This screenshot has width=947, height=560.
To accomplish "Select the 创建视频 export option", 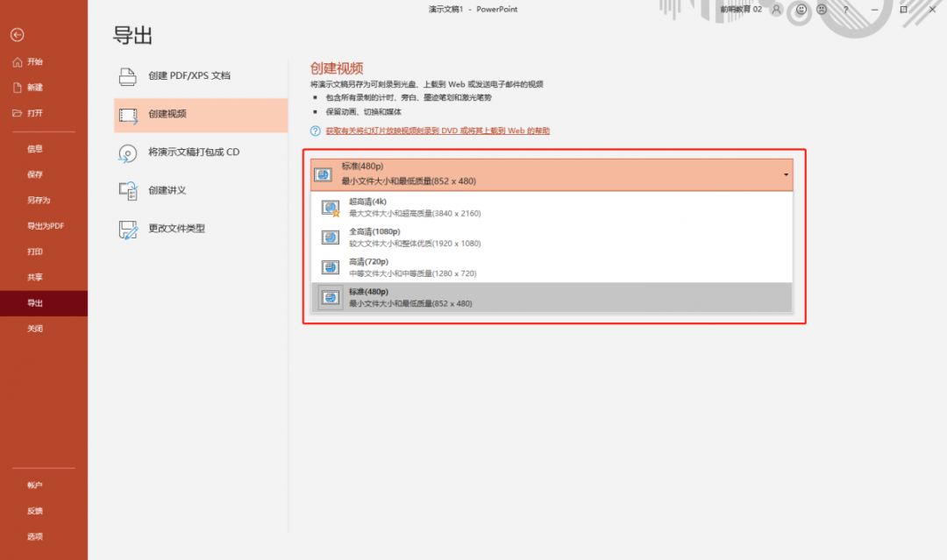I will pyautogui.click(x=201, y=115).
